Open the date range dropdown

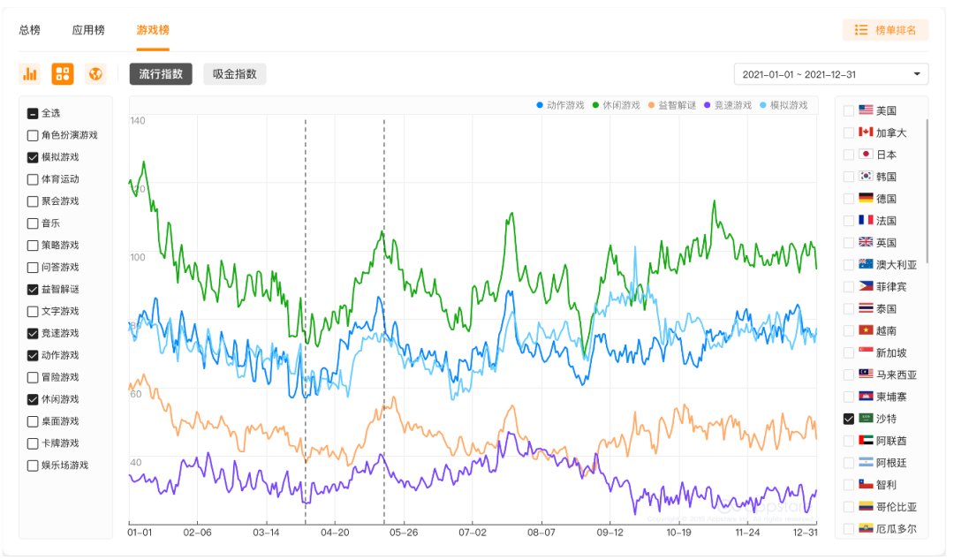pos(830,74)
